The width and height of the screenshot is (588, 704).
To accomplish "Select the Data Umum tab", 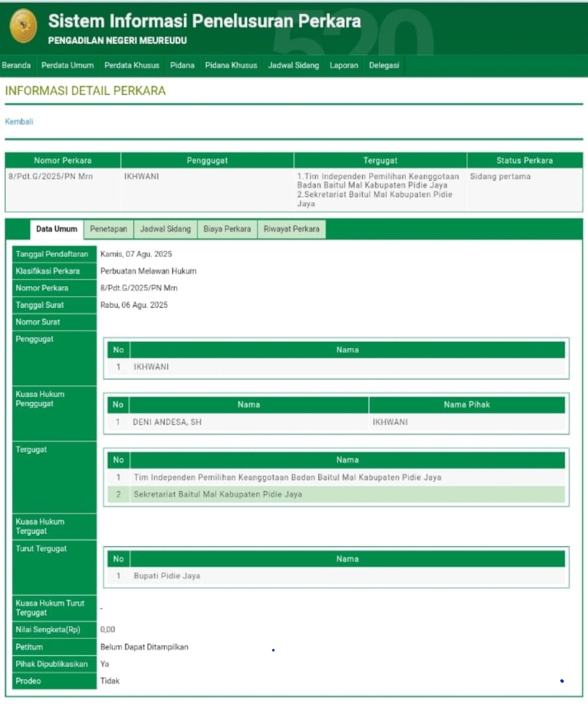I will click(x=56, y=229).
